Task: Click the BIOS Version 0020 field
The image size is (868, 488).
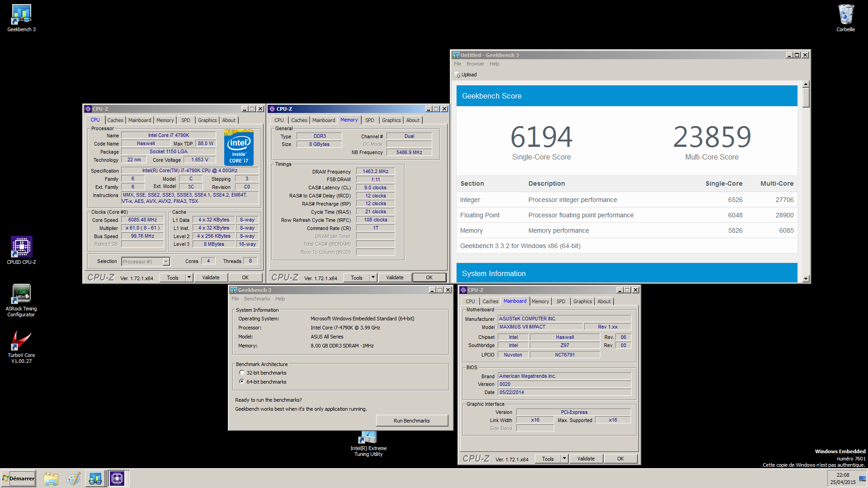Action: (x=564, y=384)
